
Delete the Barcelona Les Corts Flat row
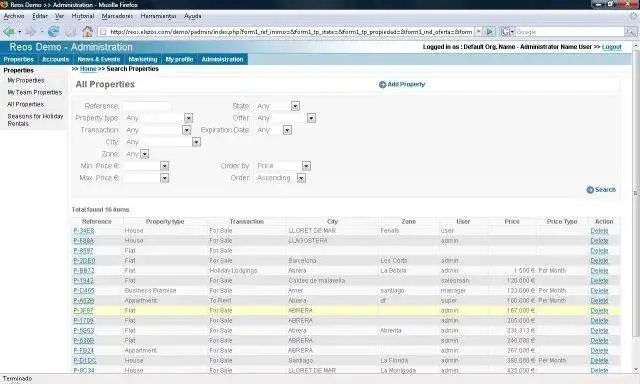599,261
